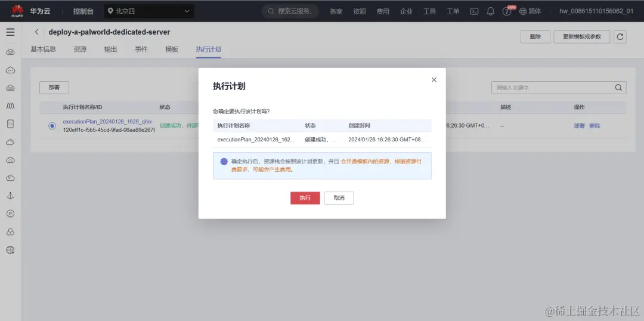Click the 创建成功 status cell in the dialog

point(321,140)
